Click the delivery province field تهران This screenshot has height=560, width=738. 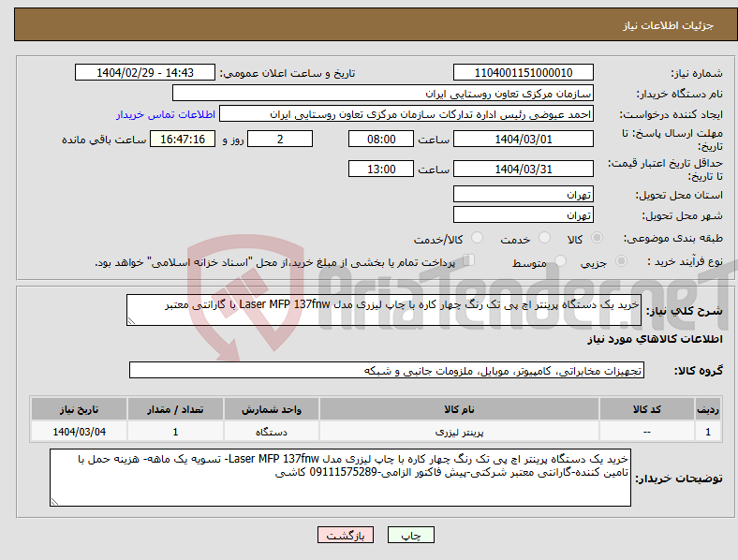(523, 194)
